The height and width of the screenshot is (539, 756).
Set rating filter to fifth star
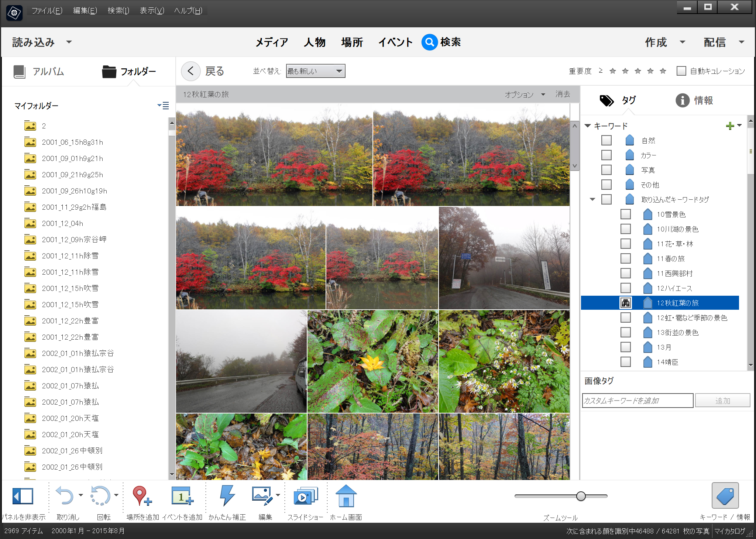663,71
